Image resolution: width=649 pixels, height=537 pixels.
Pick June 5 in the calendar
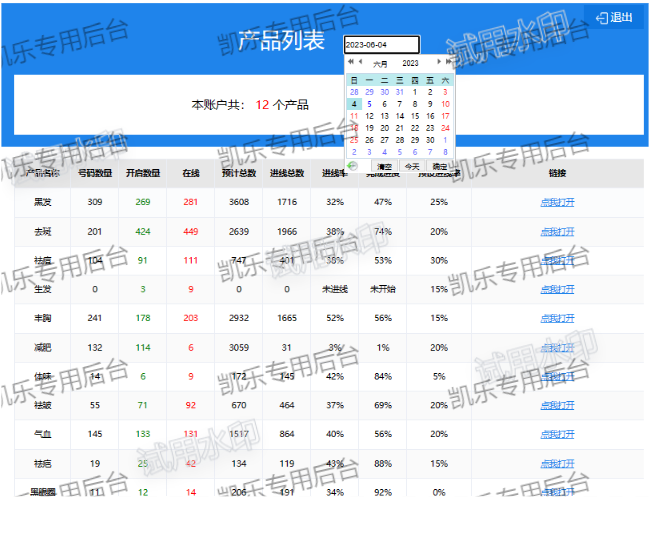click(x=369, y=104)
